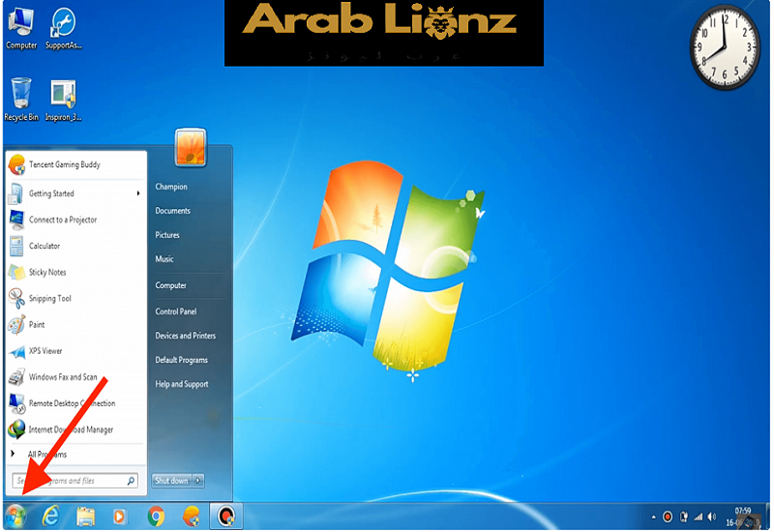Click the Windows Start orb
774x532 pixels.
[16, 517]
